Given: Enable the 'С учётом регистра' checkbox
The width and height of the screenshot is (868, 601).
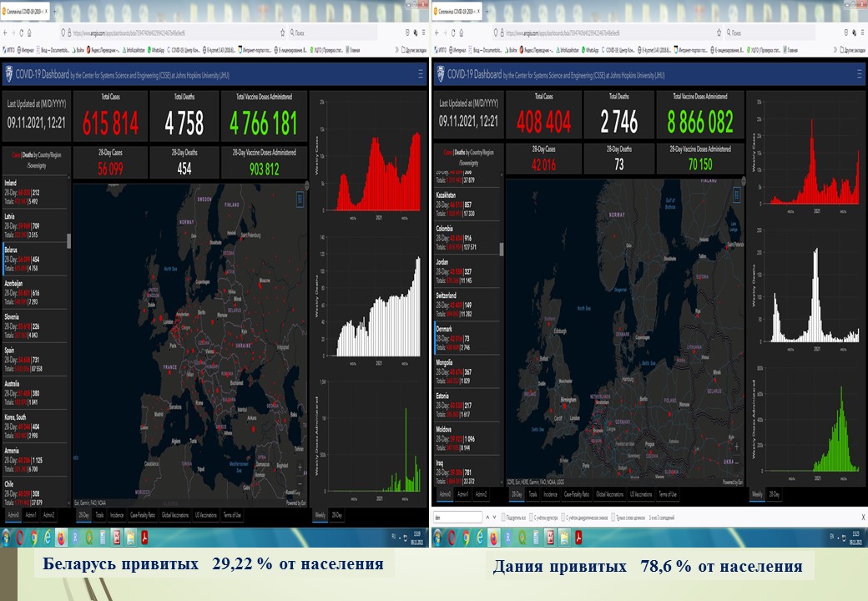Looking at the screenshot, I should (x=531, y=518).
